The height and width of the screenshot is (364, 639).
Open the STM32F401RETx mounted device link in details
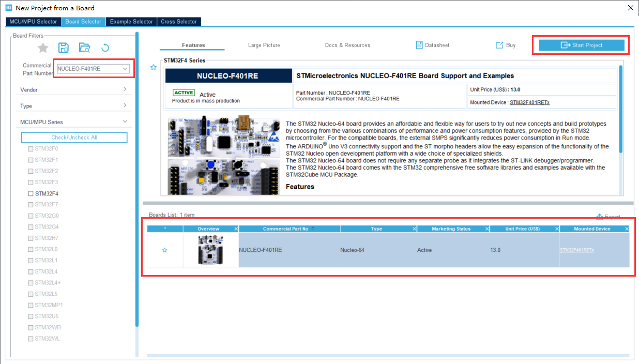(x=529, y=102)
